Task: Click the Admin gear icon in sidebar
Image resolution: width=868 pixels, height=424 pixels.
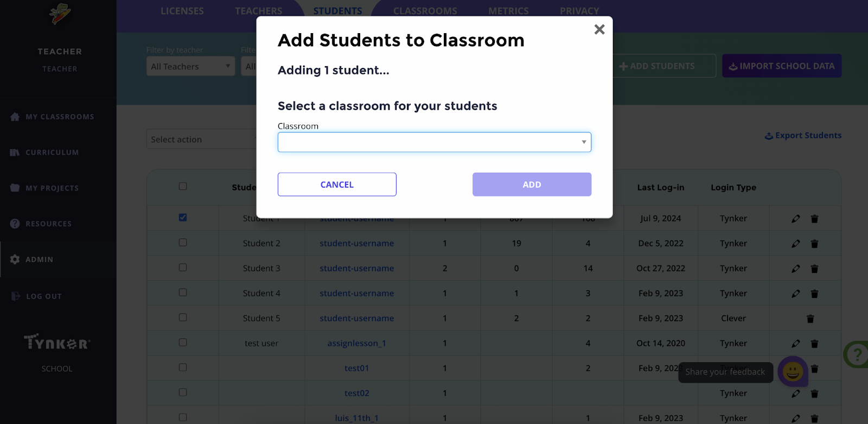Action: pyautogui.click(x=15, y=260)
